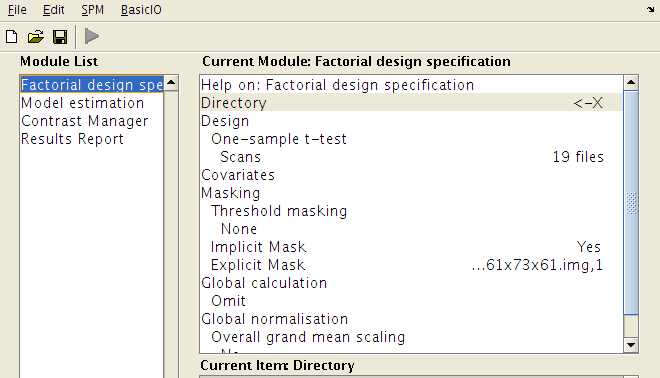Screen dimensions: 660x378
Task: Open the Edit menu
Action: [x=53, y=9]
